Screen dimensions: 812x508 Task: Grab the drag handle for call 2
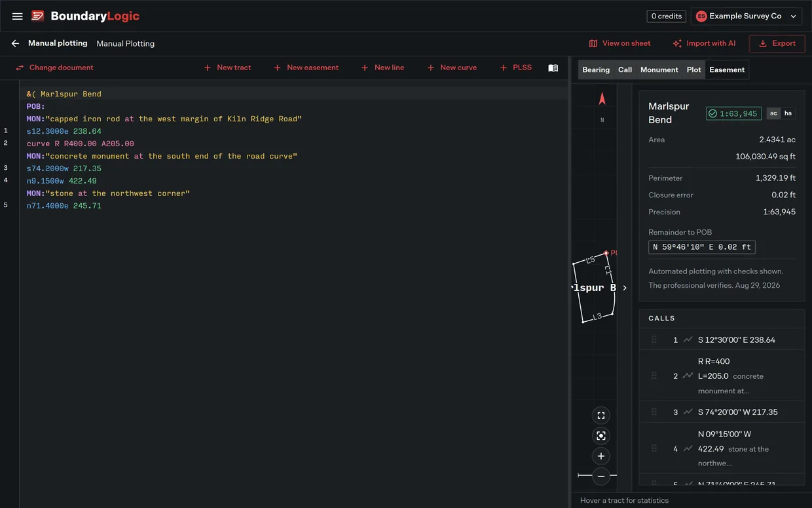(x=654, y=376)
